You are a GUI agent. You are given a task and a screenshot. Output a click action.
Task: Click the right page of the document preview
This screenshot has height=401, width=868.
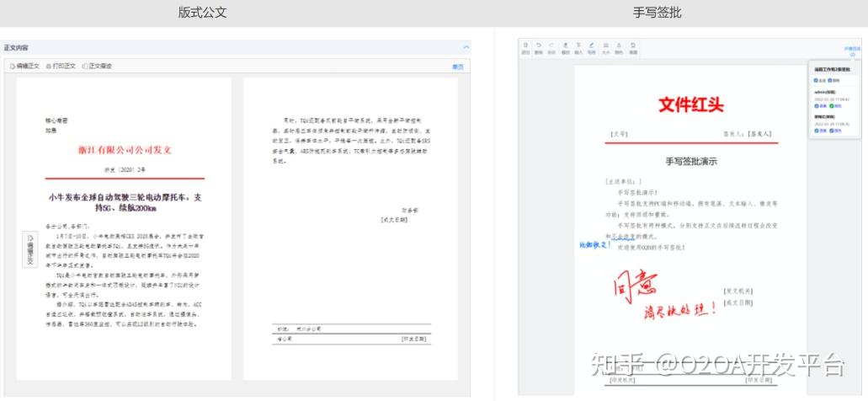(350, 229)
